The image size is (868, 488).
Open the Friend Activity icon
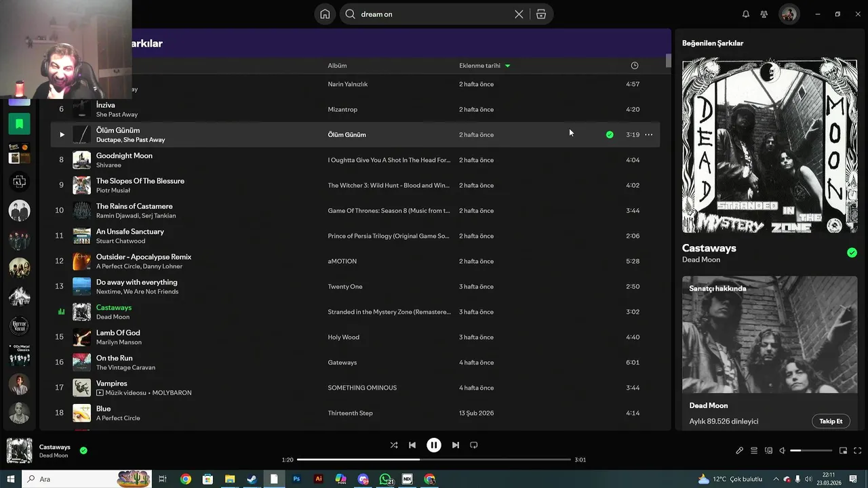point(764,14)
